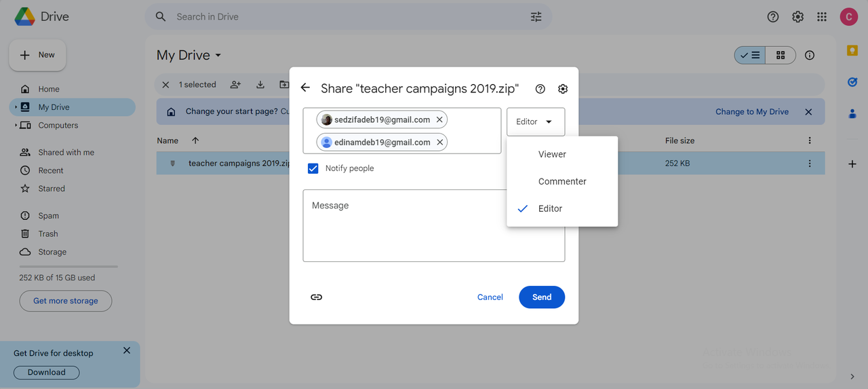Click the share person-add toolbar icon

[235, 85]
